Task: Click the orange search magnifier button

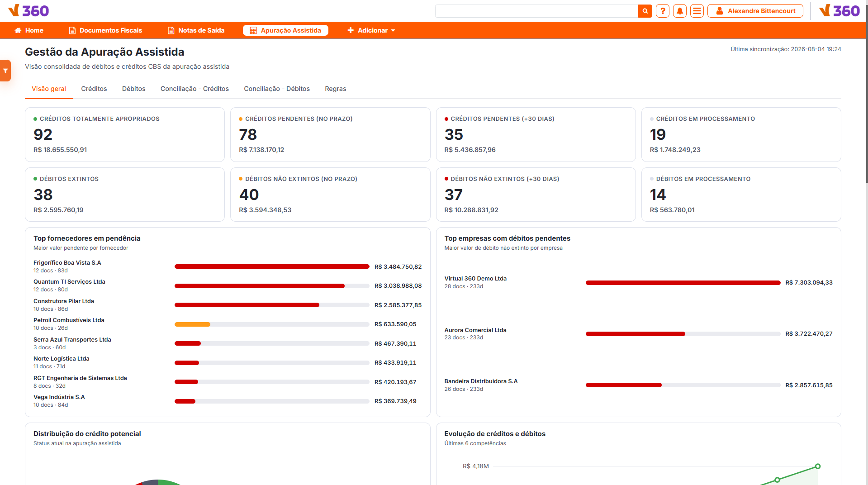Action: (x=645, y=11)
